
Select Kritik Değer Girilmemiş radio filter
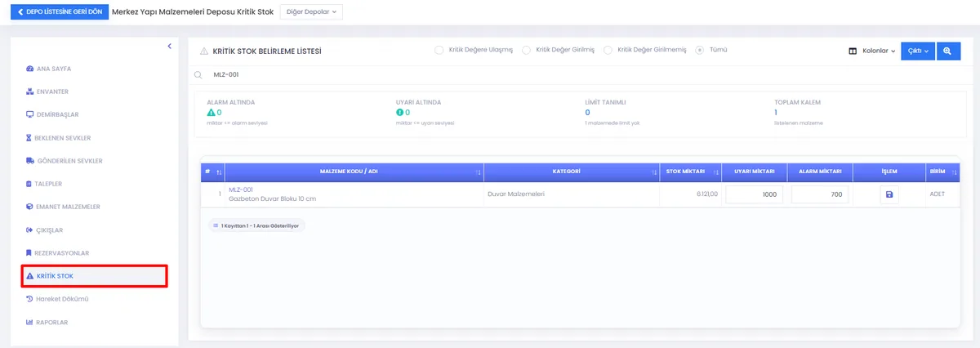[x=608, y=50]
